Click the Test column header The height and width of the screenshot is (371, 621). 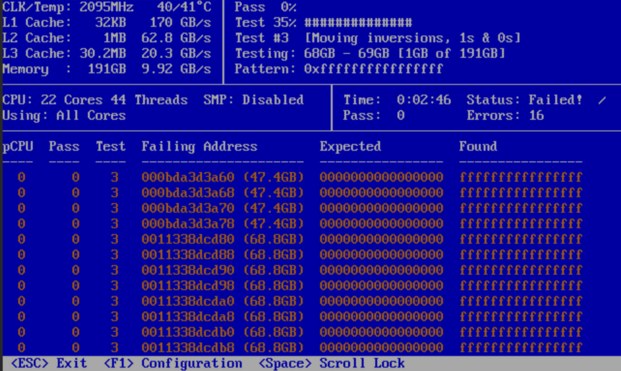110,146
